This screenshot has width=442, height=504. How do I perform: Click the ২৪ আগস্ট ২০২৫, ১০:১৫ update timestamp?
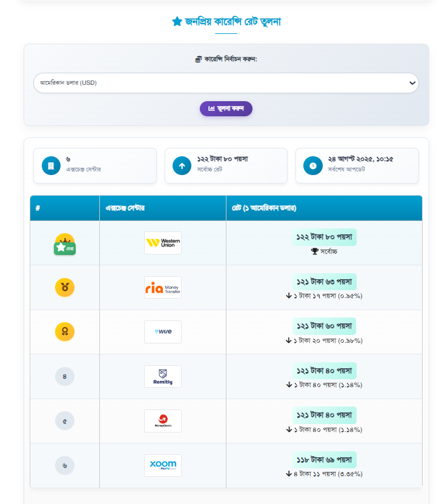(x=360, y=159)
